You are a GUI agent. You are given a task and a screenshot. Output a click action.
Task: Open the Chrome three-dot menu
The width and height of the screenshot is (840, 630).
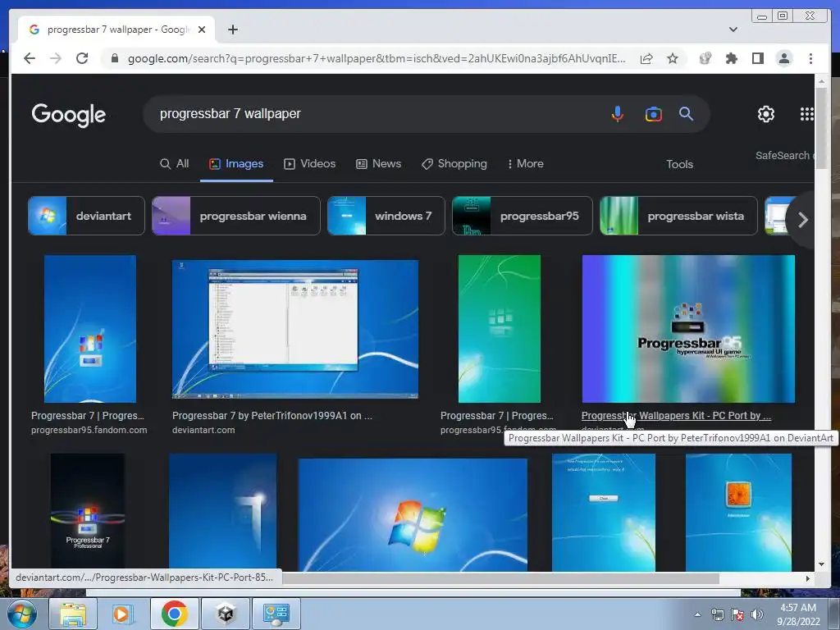pos(810,58)
